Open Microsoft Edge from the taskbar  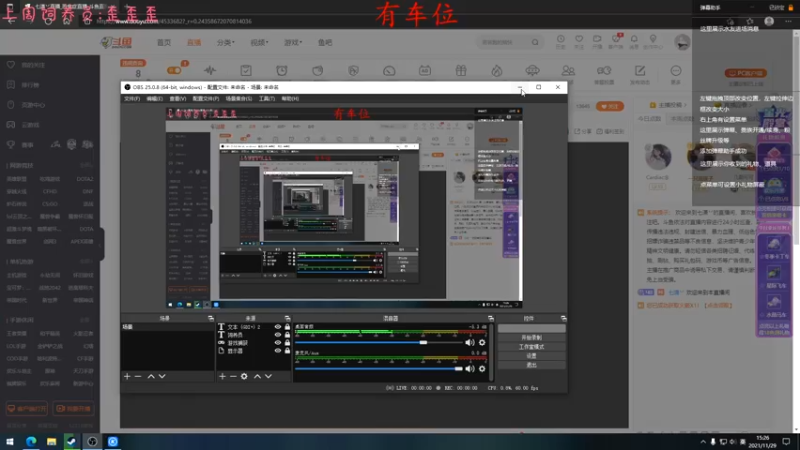(x=31, y=441)
